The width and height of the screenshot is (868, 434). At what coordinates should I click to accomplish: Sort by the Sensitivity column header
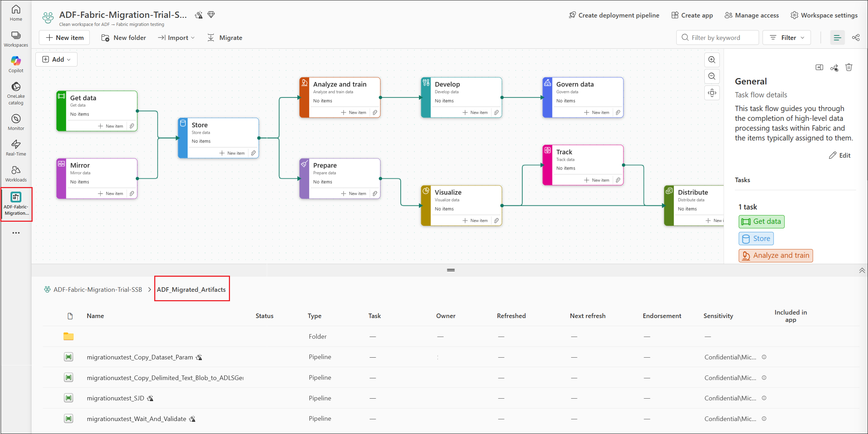[x=718, y=316]
